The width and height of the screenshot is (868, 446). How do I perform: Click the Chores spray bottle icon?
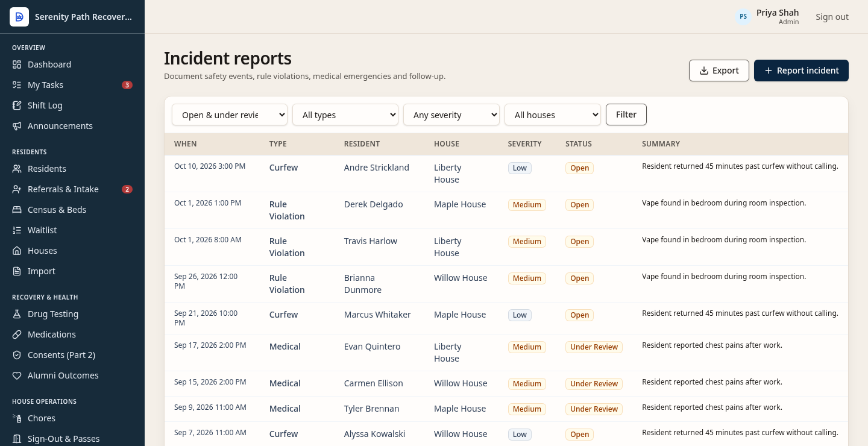pos(17,418)
